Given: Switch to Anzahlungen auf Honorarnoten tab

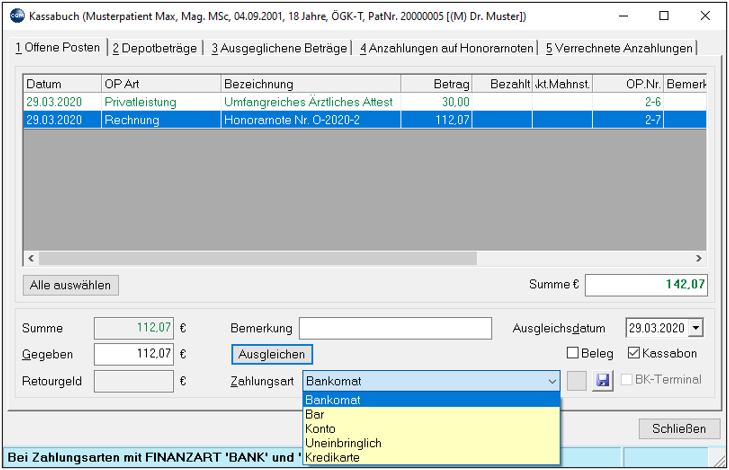Looking at the screenshot, I should click(446, 48).
